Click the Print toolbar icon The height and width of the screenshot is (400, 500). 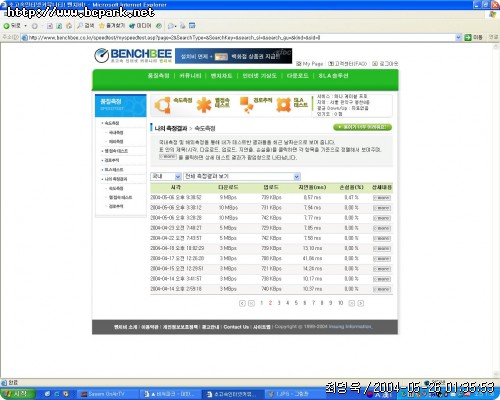coord(183,26)
